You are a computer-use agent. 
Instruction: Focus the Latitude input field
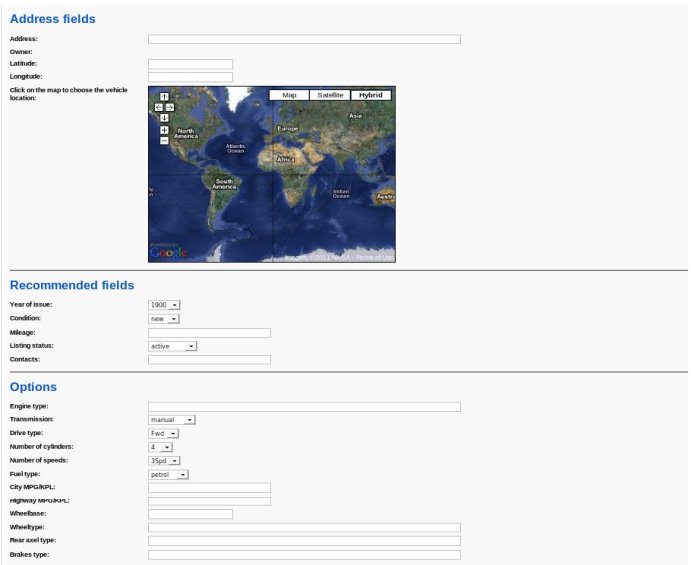[x=190, y=64]
